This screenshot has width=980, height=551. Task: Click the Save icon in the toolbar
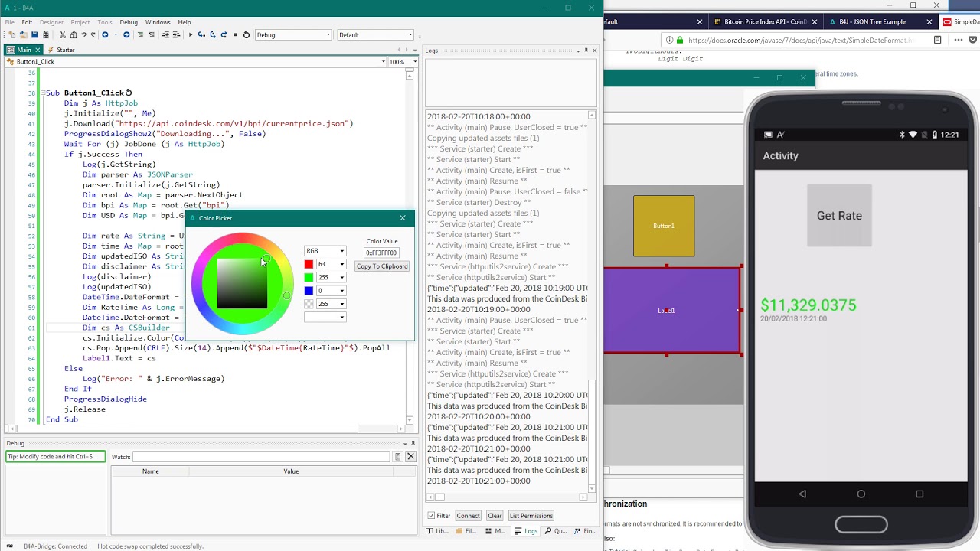click(34, 34)
